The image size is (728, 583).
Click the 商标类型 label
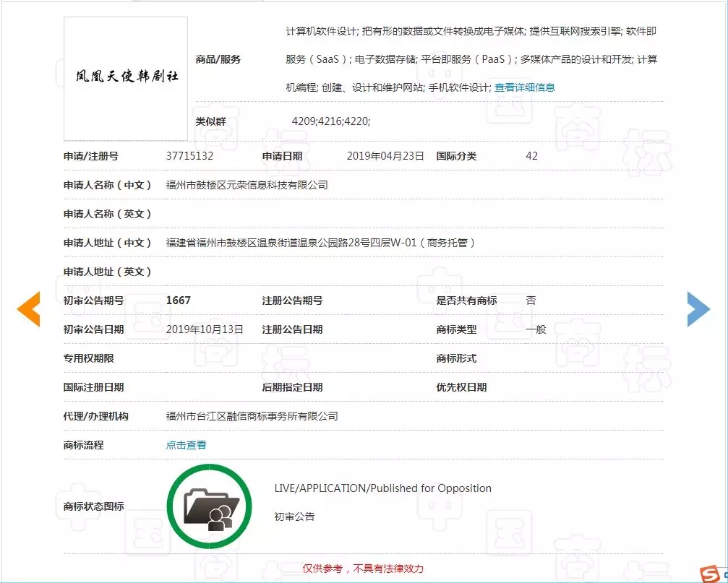tap(456, 329)
